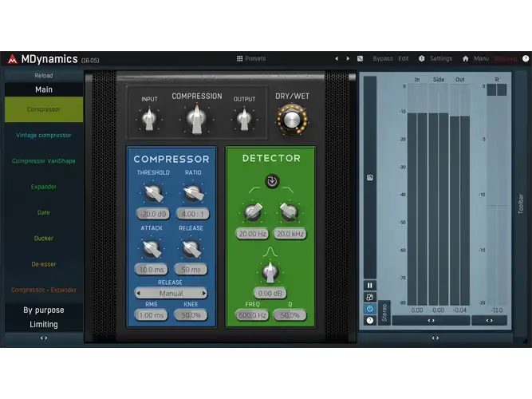
Task: Select the Main category
Action: [44, 89]
